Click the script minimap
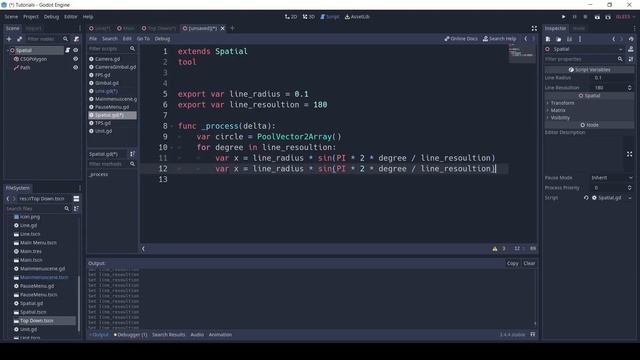 (522, 53)
